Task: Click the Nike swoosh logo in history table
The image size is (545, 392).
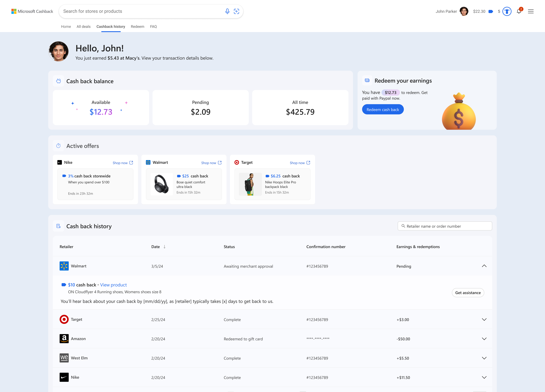Action: (x=64, y=377)
